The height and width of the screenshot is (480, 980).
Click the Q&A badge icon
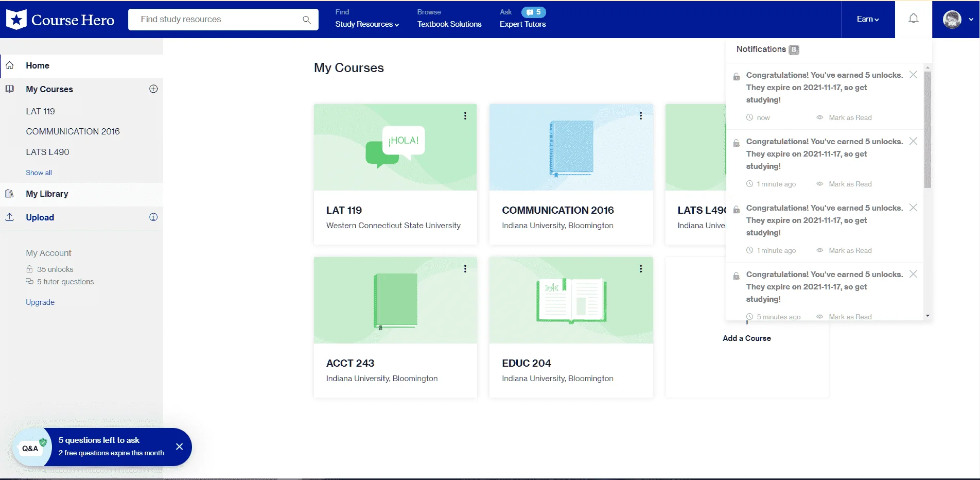32,448
